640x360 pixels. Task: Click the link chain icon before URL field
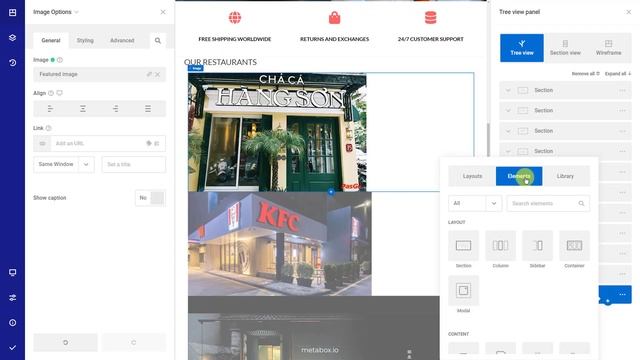(42, 144)
